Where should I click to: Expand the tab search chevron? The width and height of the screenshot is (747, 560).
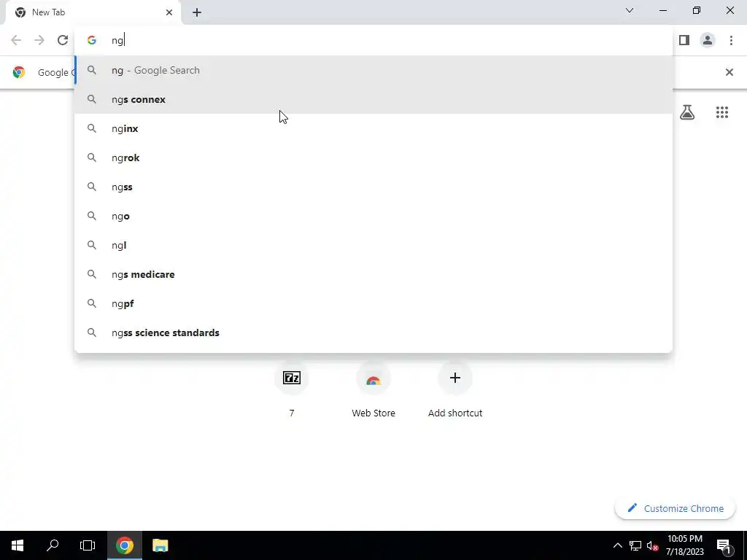[x=630, y=10]
